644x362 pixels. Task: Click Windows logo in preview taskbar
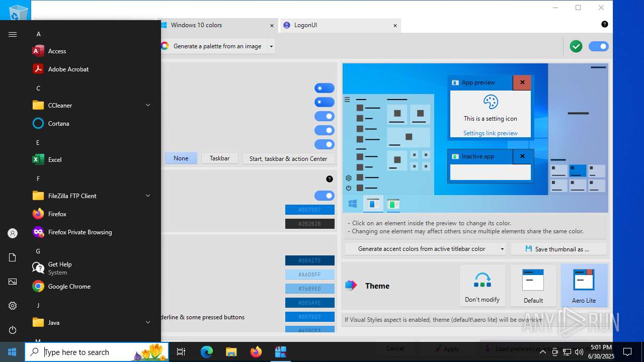[353, 204]
